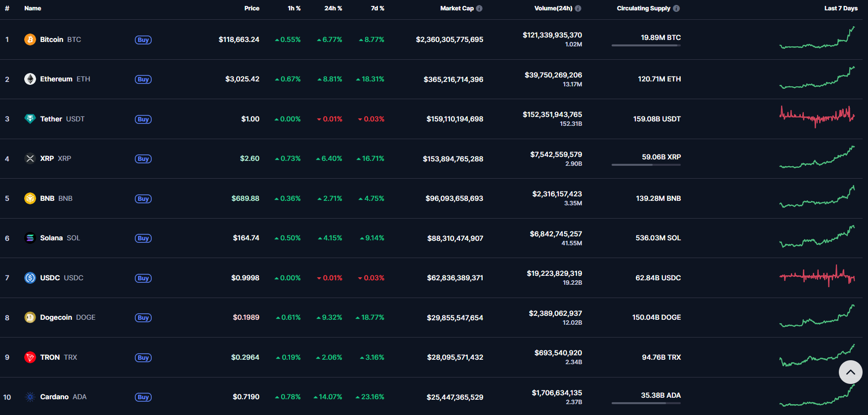The height and width of the screenshot is (415, 868).
Task: Click Dogecoin 24h change 9.32%
Action: 330,317
